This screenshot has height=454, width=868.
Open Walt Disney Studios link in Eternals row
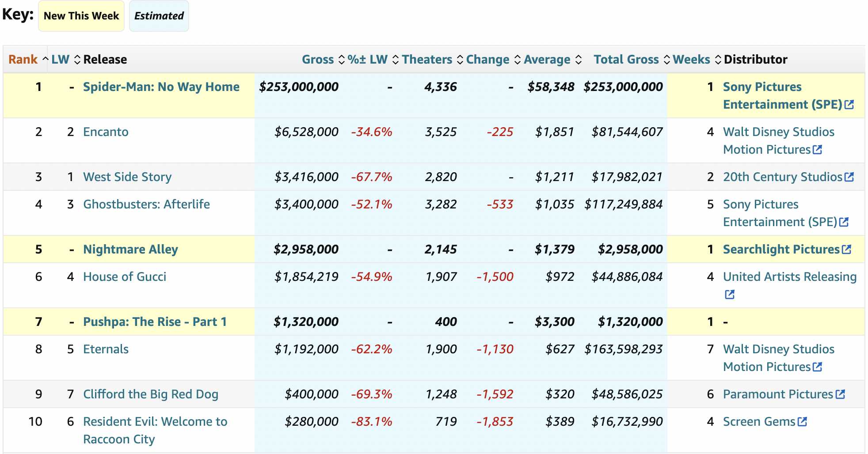coord(779,358)
